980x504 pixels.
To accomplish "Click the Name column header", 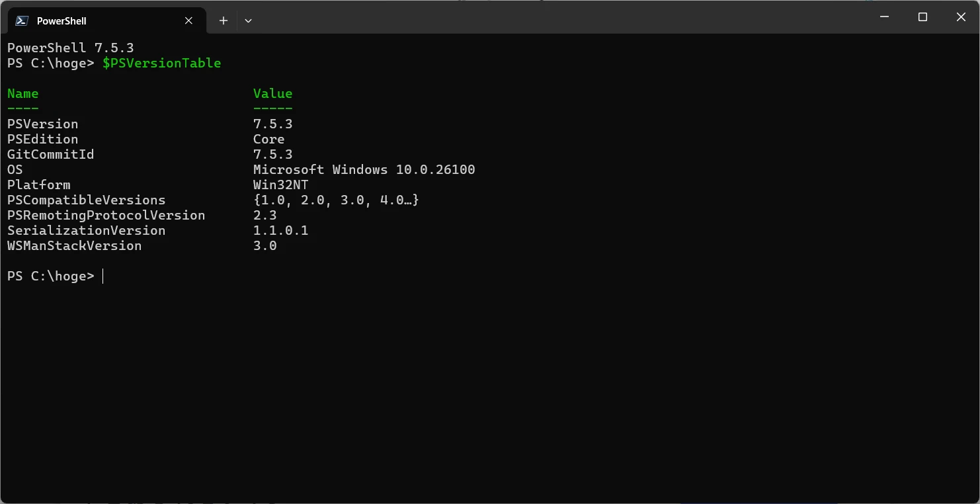I will point(23,94).
